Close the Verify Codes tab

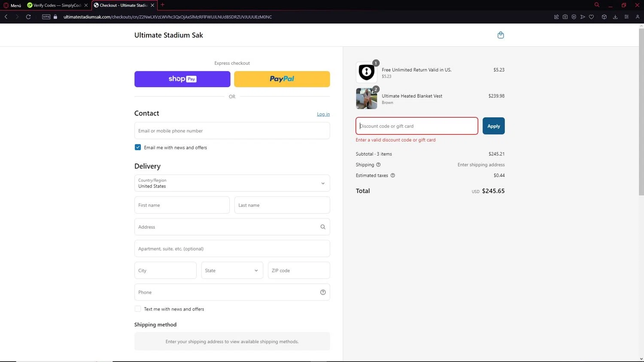[x=86, y=5]
